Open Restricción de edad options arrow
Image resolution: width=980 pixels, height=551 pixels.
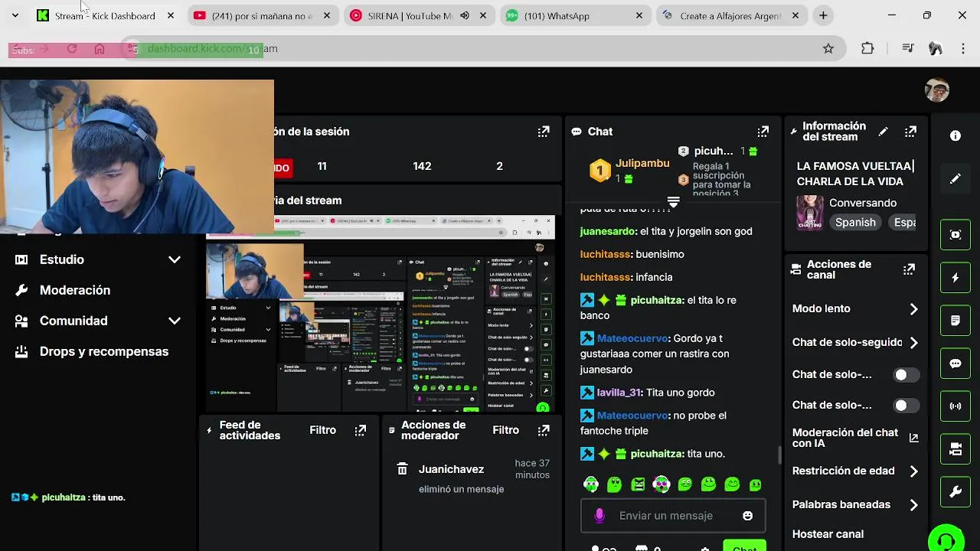[913, 471]
